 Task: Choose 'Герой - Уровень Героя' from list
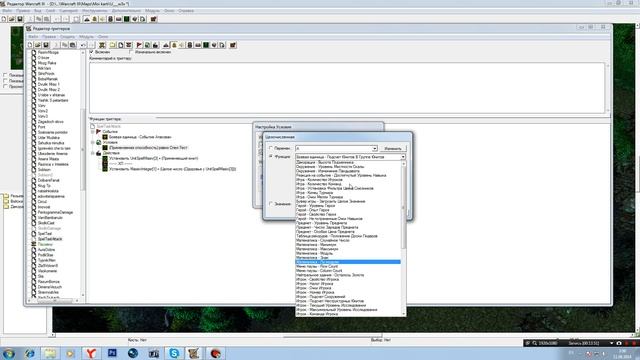(348, 206)
